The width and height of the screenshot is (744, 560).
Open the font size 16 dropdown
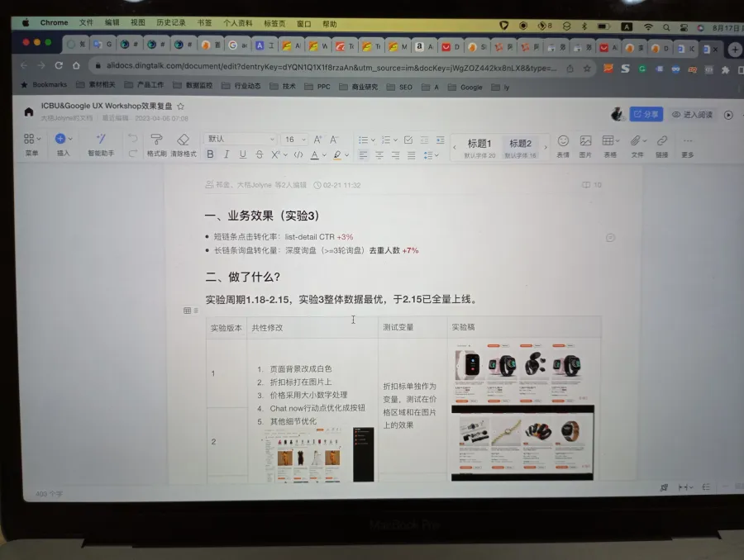point(293,140)
